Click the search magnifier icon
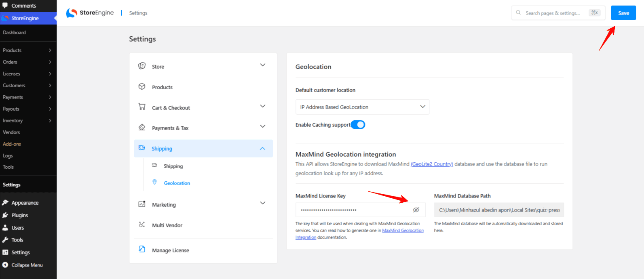Screen dimensions: 644x279 point(518,13)
